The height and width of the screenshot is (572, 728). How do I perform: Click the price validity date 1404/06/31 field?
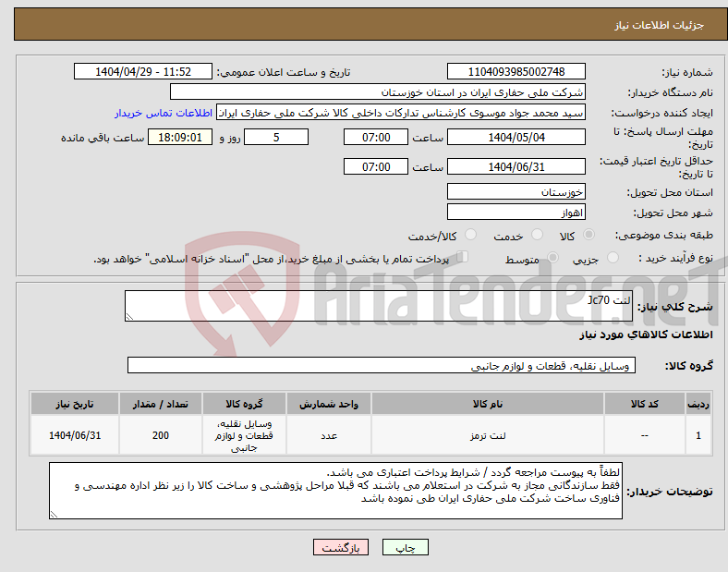[x=516, y=166]
